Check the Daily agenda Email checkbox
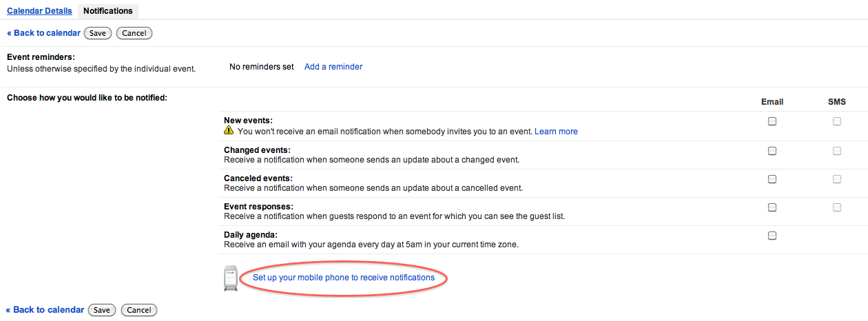The width and height of the screenshot is (868, 321). coord(772,236)
